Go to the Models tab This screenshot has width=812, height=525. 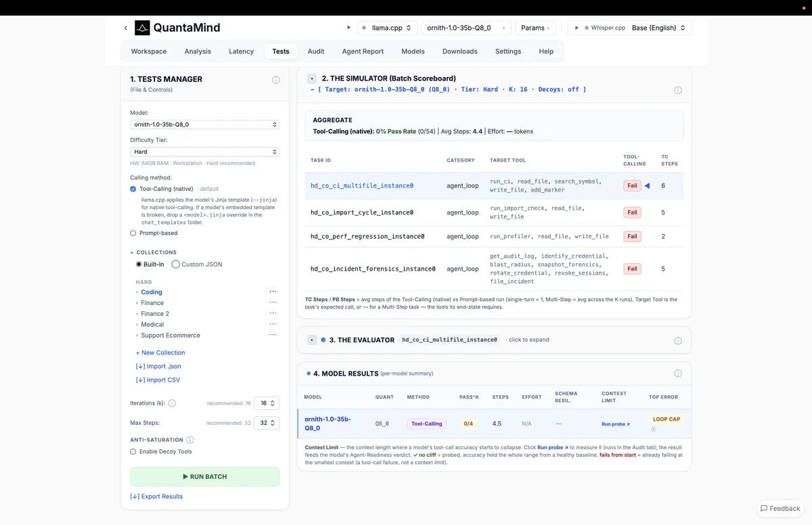(413, 51)
